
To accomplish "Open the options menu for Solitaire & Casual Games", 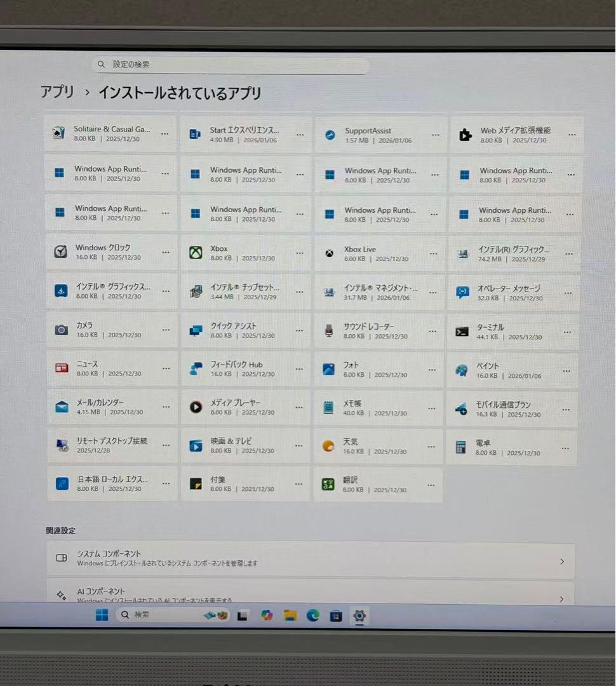I will click(166, 134).
